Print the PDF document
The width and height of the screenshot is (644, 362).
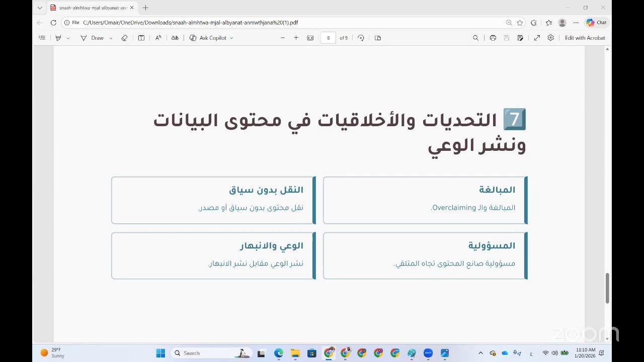click(493, 38)
